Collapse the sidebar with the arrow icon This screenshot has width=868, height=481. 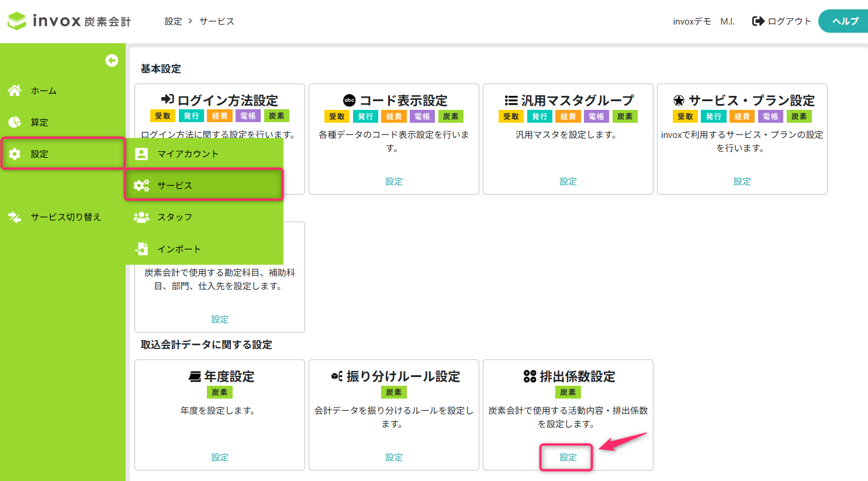tap(112, 60)
